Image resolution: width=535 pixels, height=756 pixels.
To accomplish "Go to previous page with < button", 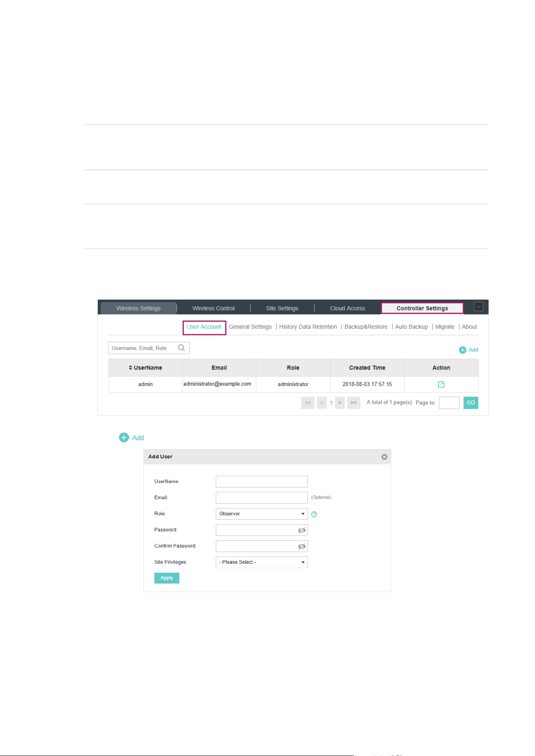I will point(322,403).
